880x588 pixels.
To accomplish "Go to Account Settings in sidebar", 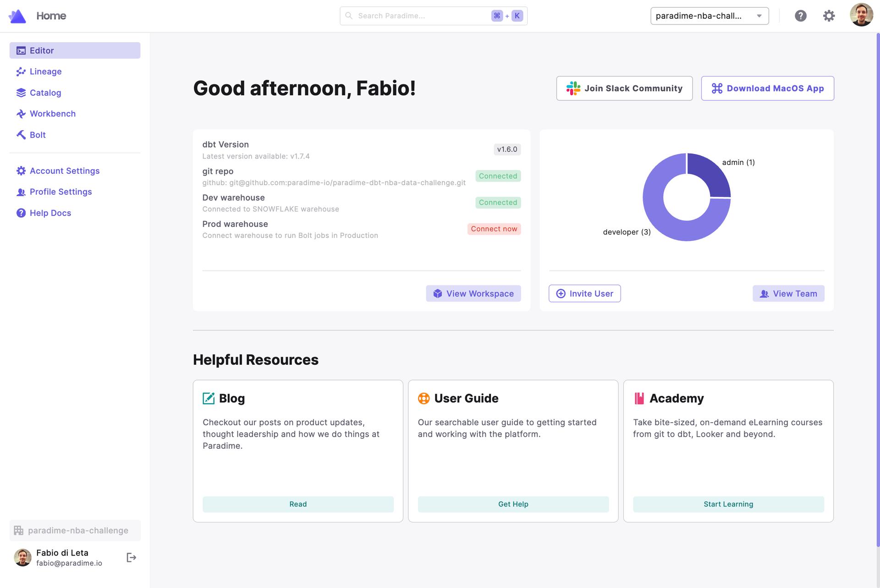I will coord(65,171).
